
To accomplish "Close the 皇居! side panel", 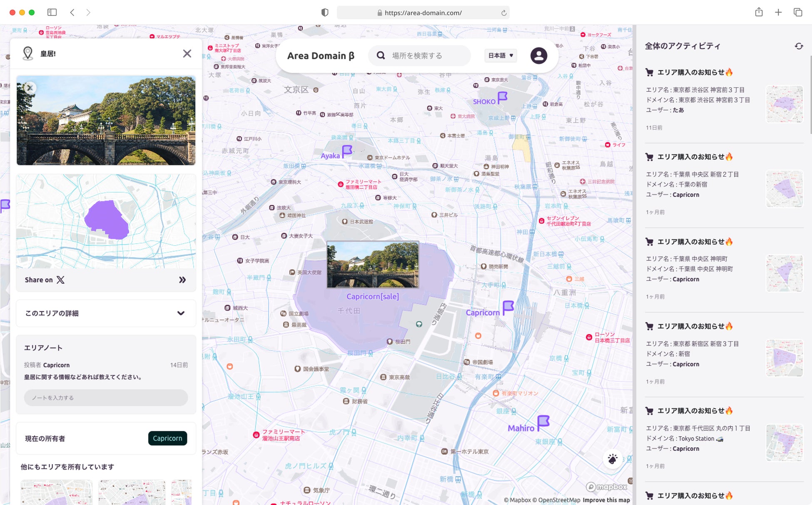I will (x=187, y=53).
